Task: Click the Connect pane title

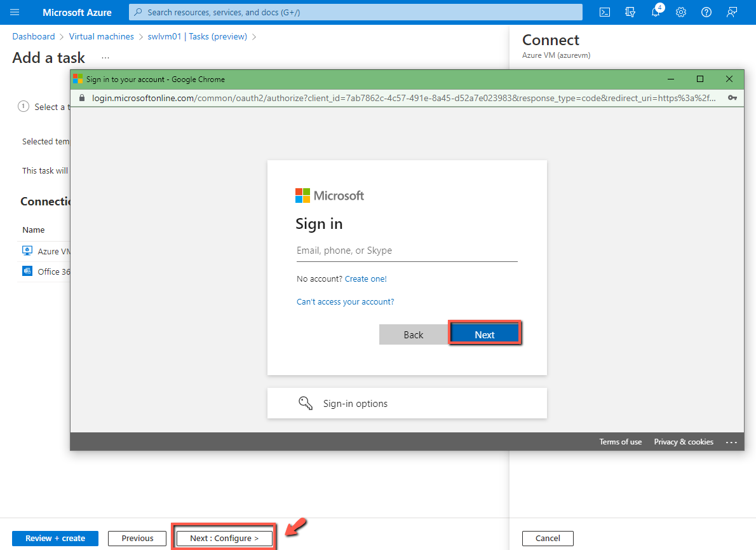Action: tap(551, 40)
